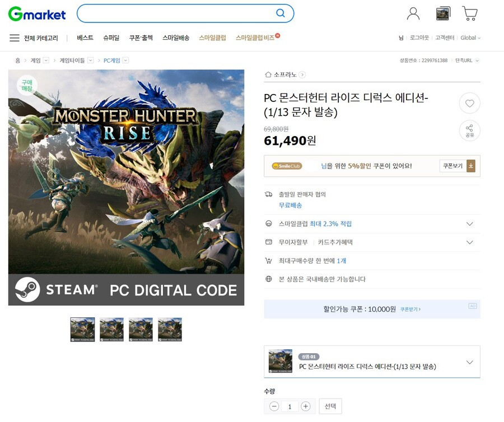
Task: Open the 슈퍼딜 menu
Action: click(111, 38)
